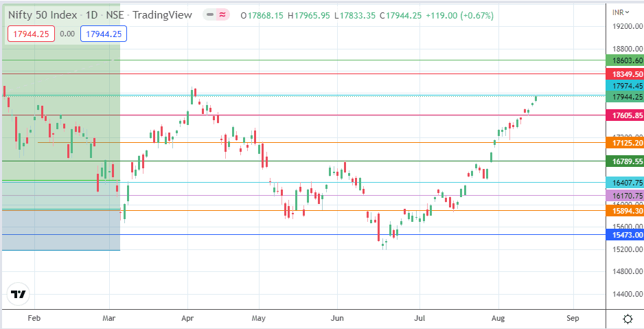
Task: Select the 15473.00 blue price label
Action: 625,235
